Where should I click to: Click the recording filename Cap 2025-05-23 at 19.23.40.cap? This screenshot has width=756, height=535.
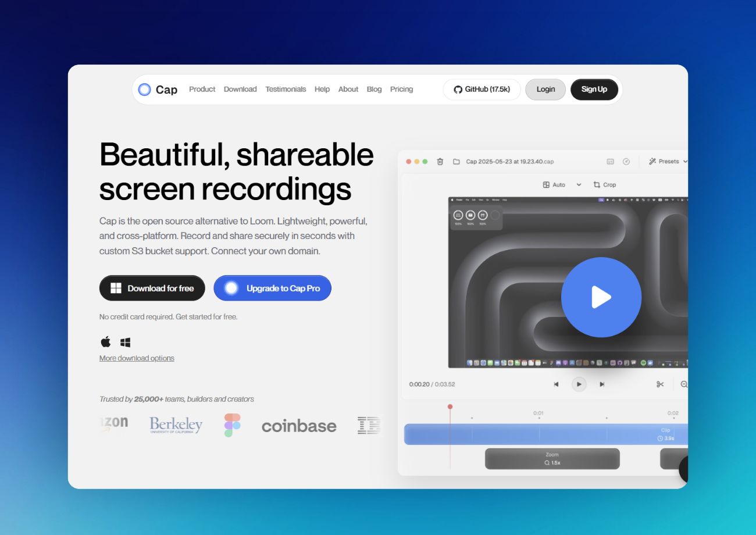[510, 162]
